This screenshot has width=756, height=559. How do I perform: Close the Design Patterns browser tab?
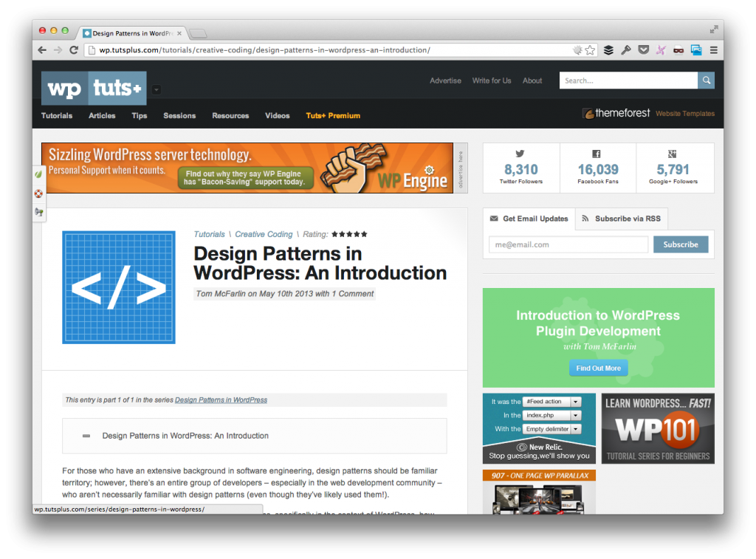[179, 33]
